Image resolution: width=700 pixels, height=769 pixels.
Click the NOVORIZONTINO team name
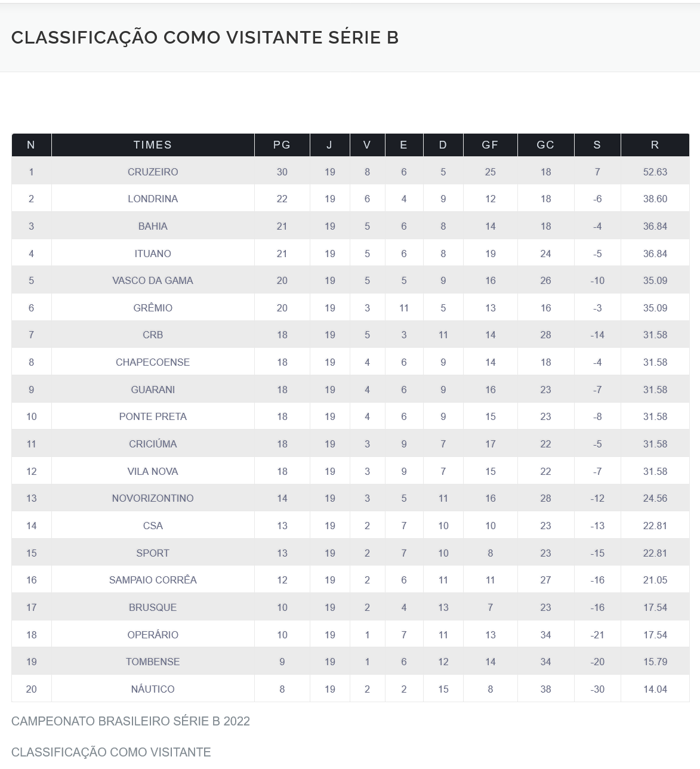point(153,498)
